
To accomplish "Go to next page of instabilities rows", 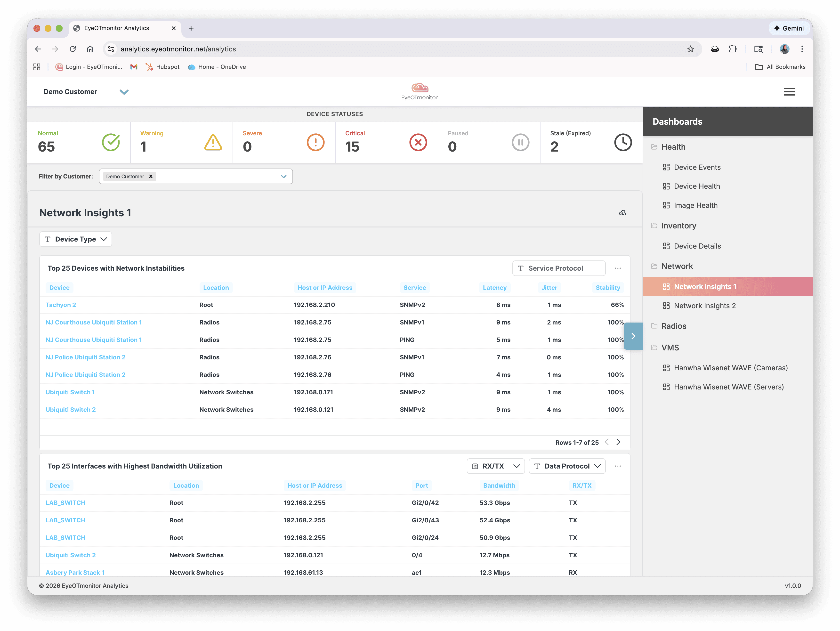I will tap(618, 442).
